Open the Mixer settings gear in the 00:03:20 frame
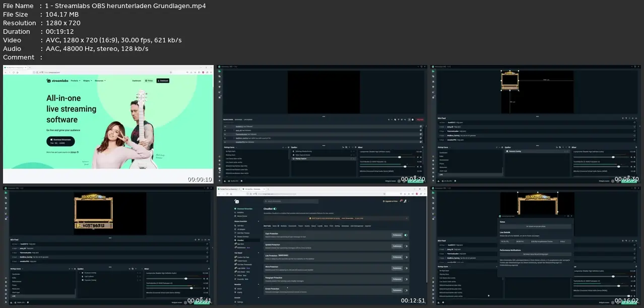 tap(422, 147)
